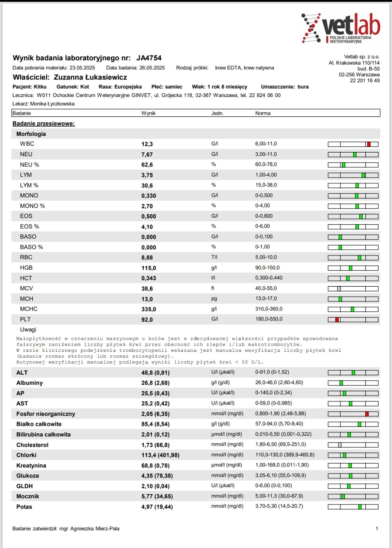Click the "BASO %" row label
Viewport: 392px width, 548px height.
pos(31,247)
